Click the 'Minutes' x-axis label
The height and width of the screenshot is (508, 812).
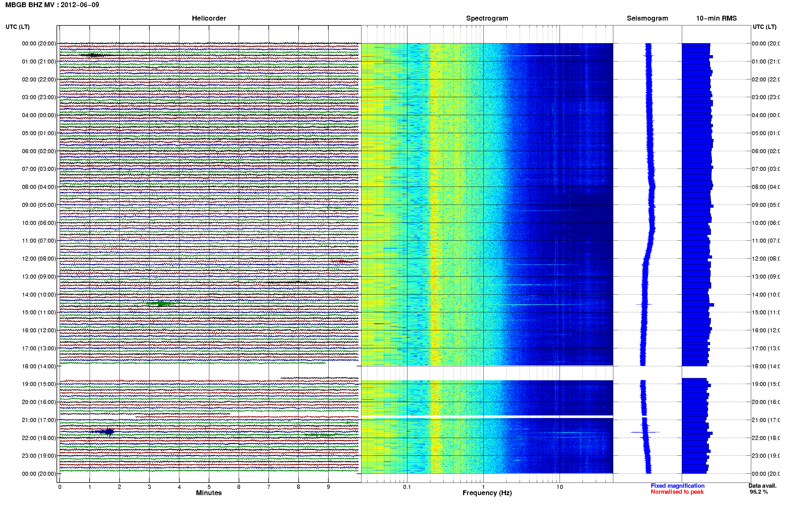(209, 493)
